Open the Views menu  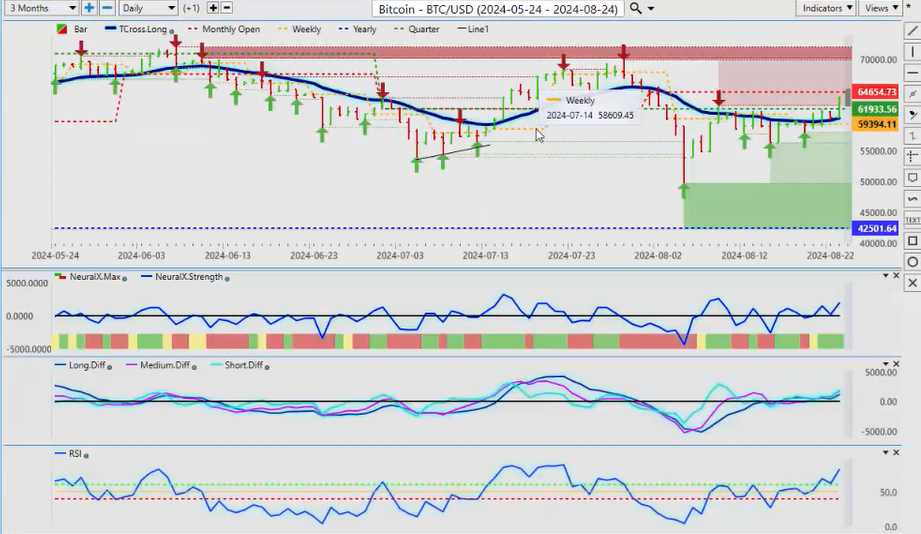(x=881, y=8)
